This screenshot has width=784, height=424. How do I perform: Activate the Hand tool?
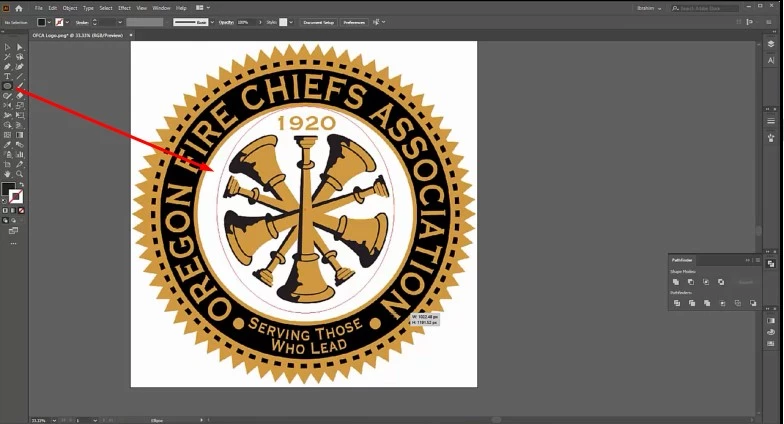pyautogui.click(x=7, y=174)
